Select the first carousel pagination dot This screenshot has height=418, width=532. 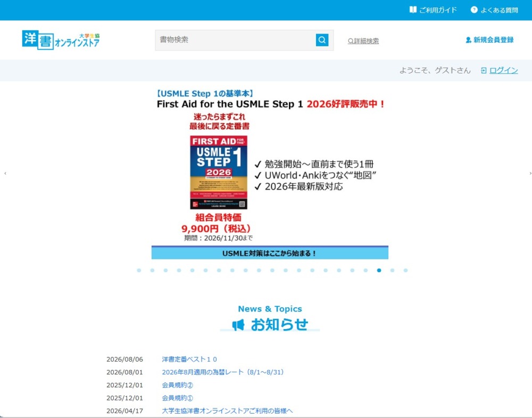(139, 271)
